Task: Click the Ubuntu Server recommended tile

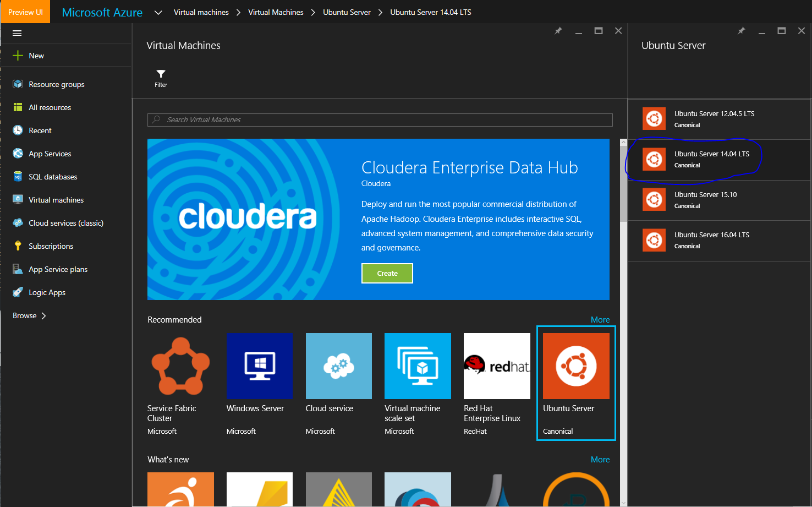Action: point(576,383)
